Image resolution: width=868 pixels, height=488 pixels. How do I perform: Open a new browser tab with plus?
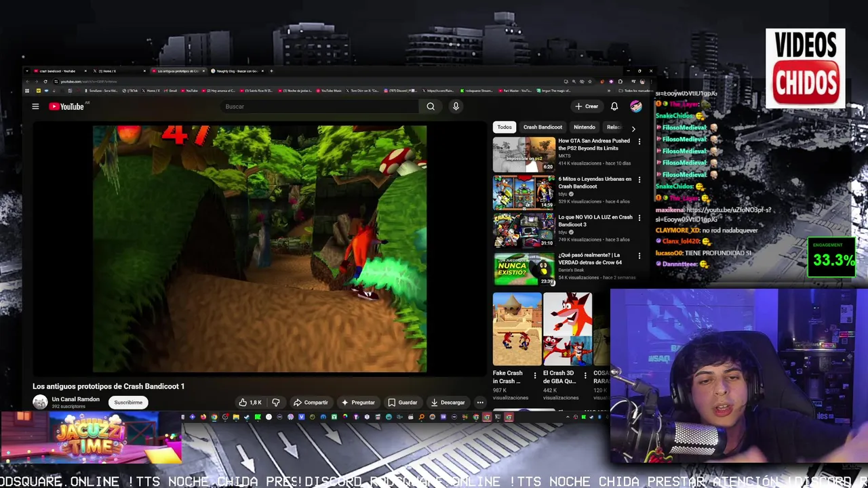coord(271,71)
